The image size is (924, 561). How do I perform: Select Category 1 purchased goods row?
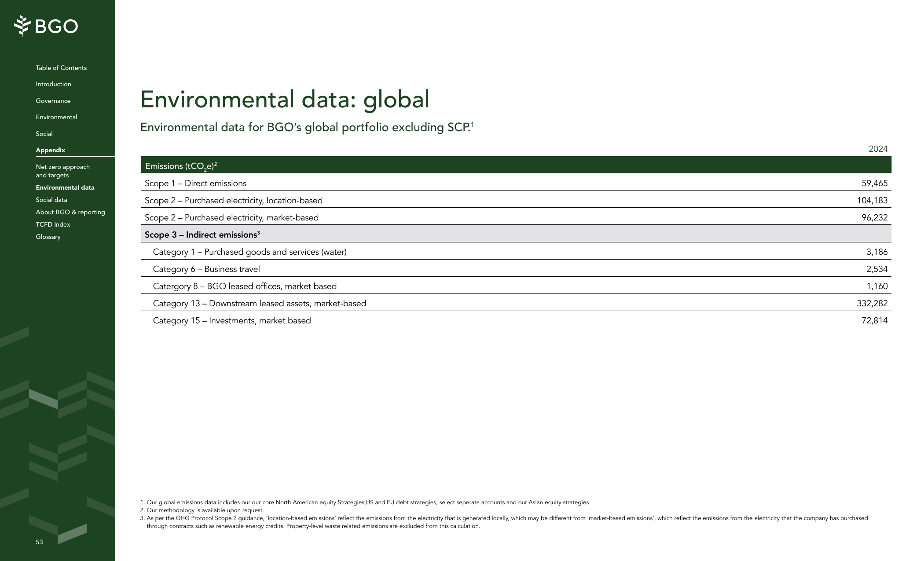516,252
